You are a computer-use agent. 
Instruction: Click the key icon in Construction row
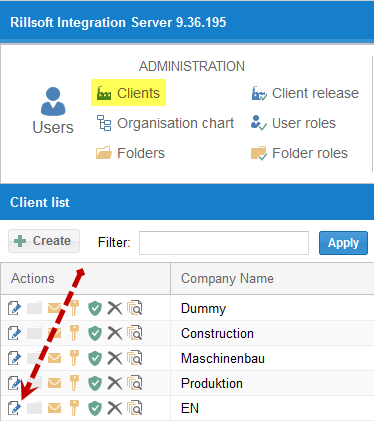click(74, 332)
